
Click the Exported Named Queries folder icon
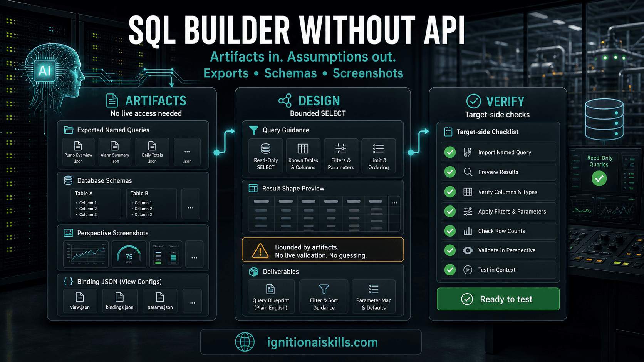tap(69, 130)
